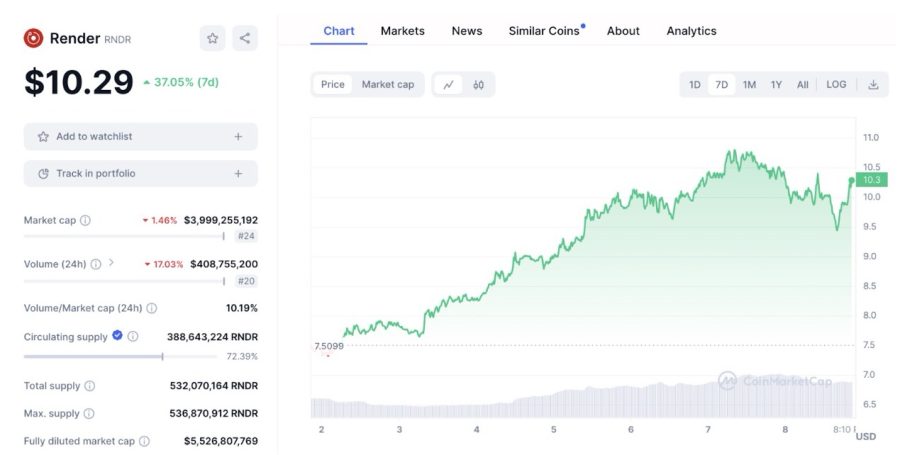This screenshot has height=455, width=900.
Task: Set chart range to 1M
Action: pyautogui.click(x=749, y=84)
